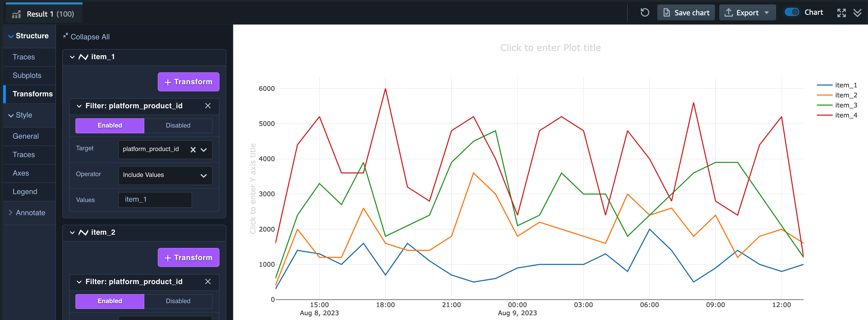Select Enabled for item_2 filter
868x320 pixels.
pyautogui.click(x=110, y=301)
